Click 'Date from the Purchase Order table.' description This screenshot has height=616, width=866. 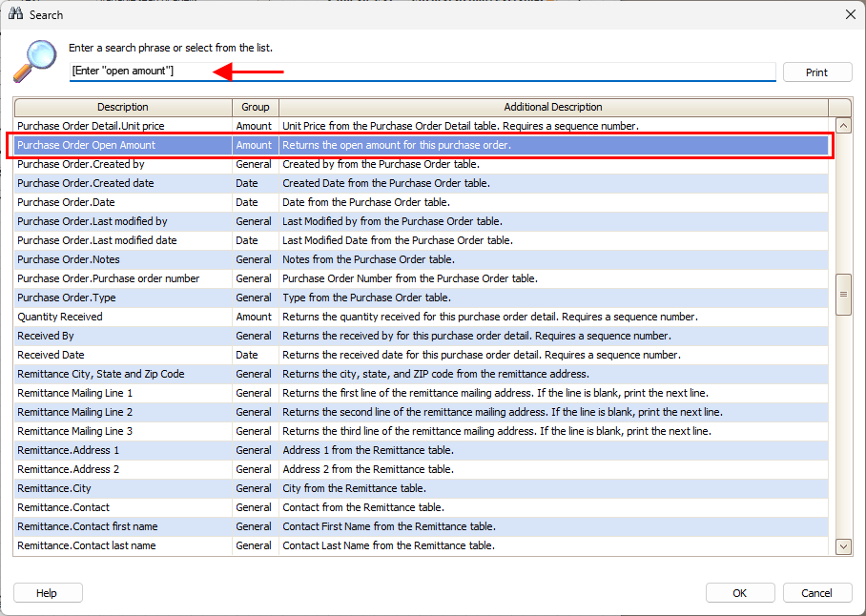[x=366, y=202]
